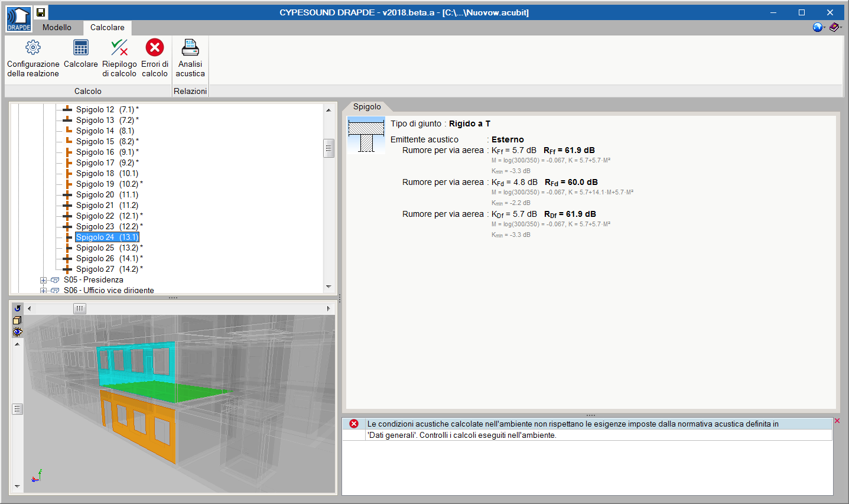Click the tree vertical scrollbar thumb
Image resolution: width=849 pixels, height=504 pixels.
(329, 148)
